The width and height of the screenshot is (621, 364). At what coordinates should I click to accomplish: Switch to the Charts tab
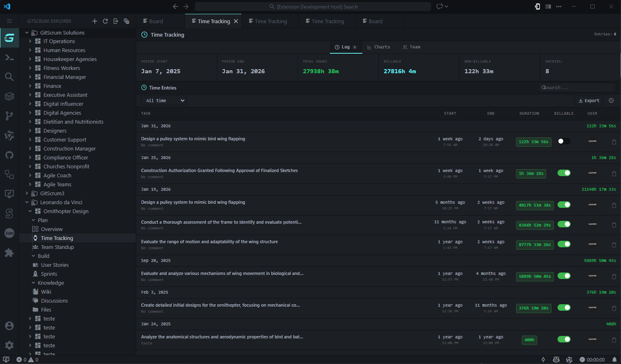tap(379, 47)
